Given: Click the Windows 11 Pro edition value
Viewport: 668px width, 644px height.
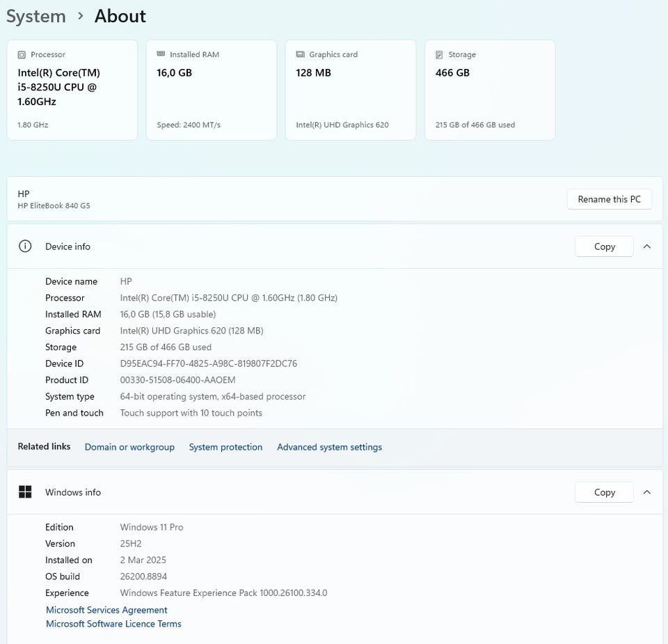Looking at the screenshot, I should pos(152,527).
